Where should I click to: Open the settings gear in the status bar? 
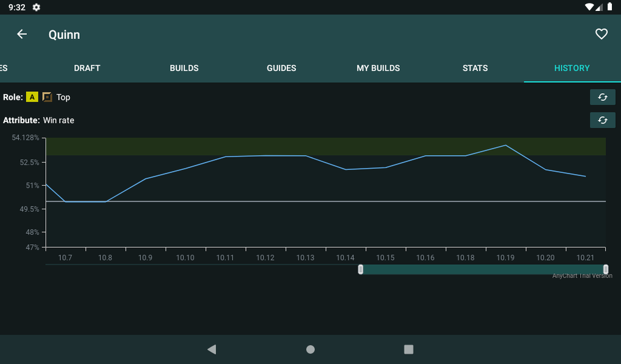[x=35, y=7]
